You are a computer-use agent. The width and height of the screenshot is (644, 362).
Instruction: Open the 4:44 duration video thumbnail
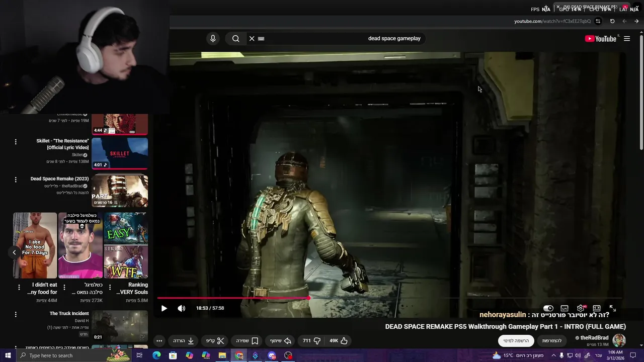[120, 124]
